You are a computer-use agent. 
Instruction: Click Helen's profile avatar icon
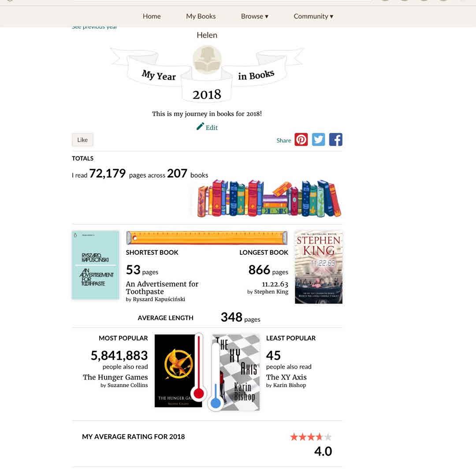click(207, 60)
